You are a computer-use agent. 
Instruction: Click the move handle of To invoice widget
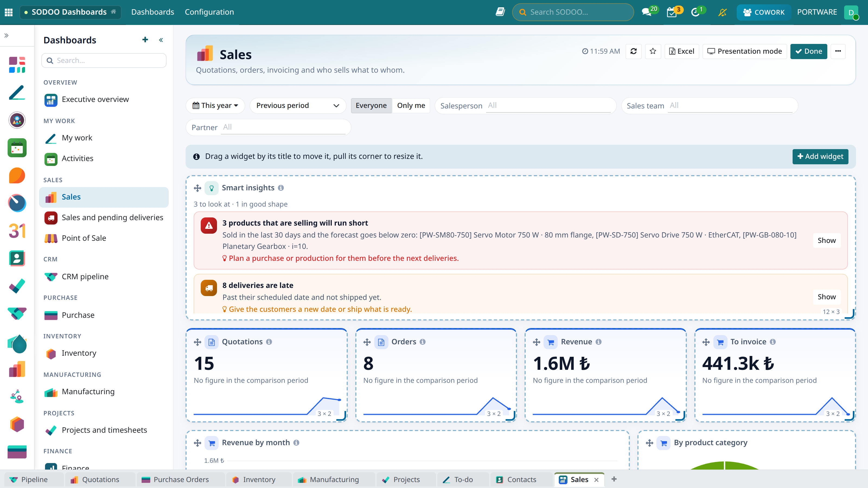tap(706, 342)
